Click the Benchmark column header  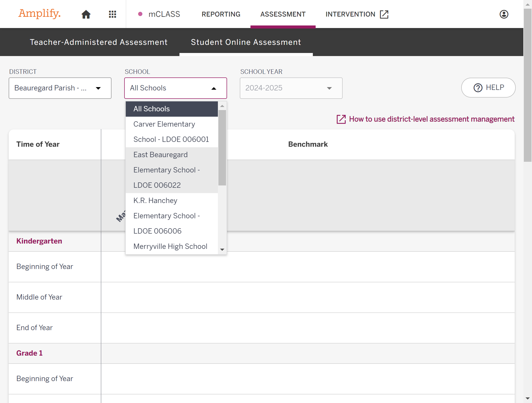click(x=308, y=144)
